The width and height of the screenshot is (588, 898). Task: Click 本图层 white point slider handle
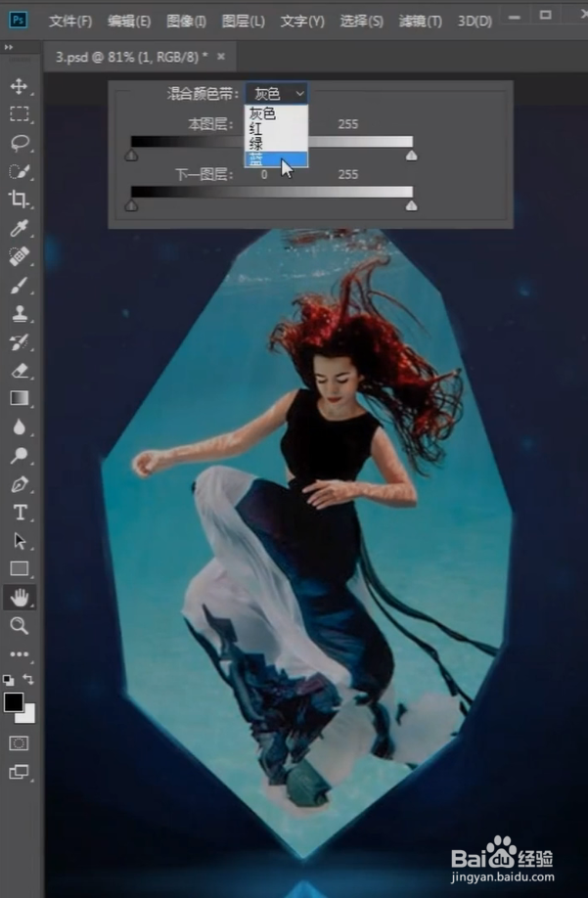(x=411, y=156)
